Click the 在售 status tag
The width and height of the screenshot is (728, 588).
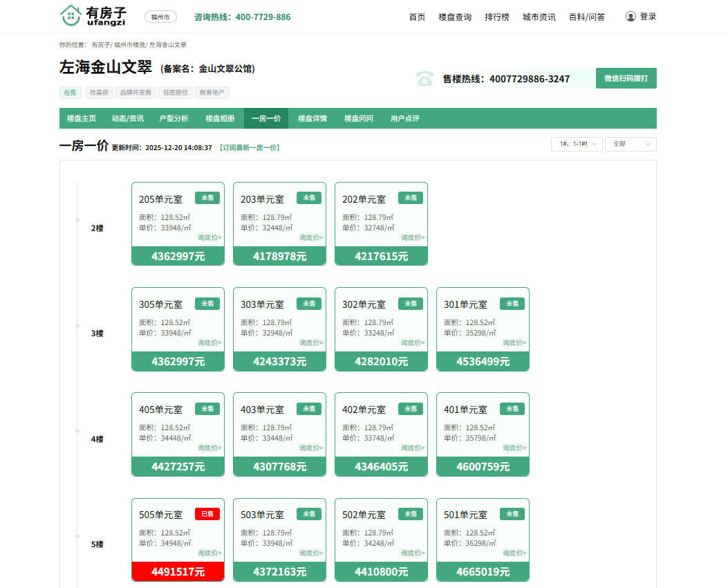point(70,93)
